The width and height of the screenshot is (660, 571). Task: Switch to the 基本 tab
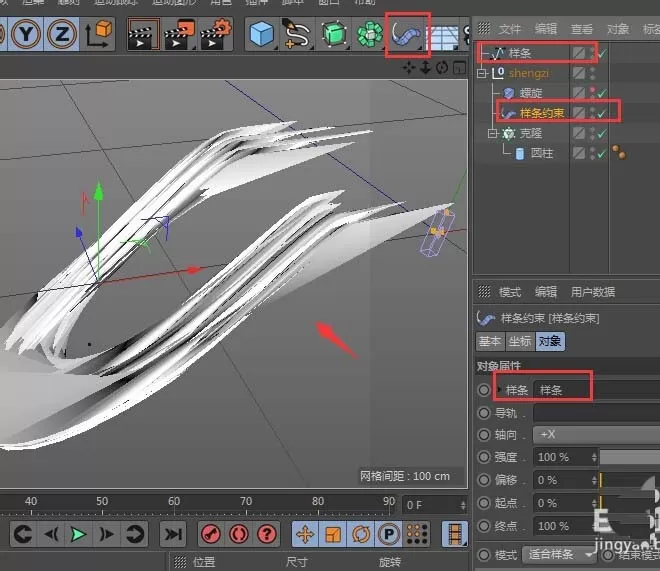[x=490, y=341]
